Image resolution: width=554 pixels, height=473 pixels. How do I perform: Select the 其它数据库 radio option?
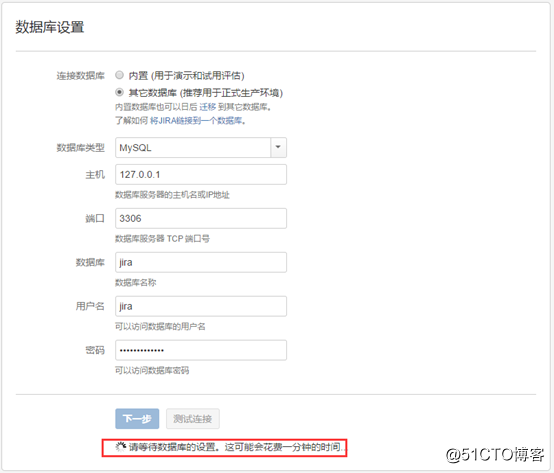pos(119,92)
